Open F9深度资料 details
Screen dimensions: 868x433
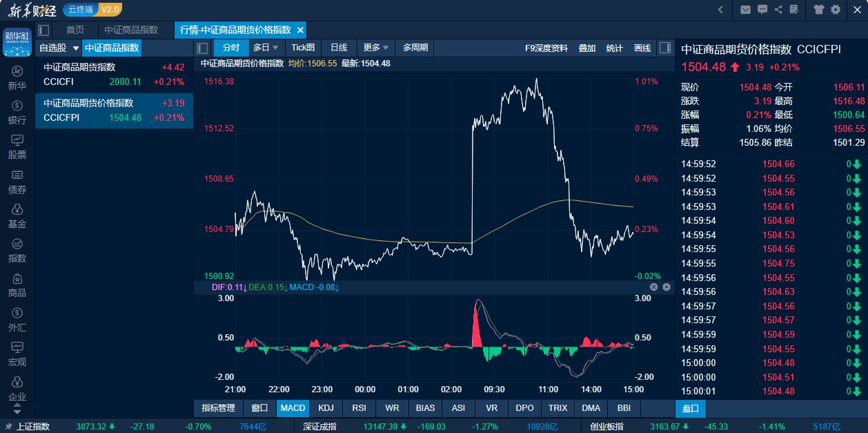[546, 48]
